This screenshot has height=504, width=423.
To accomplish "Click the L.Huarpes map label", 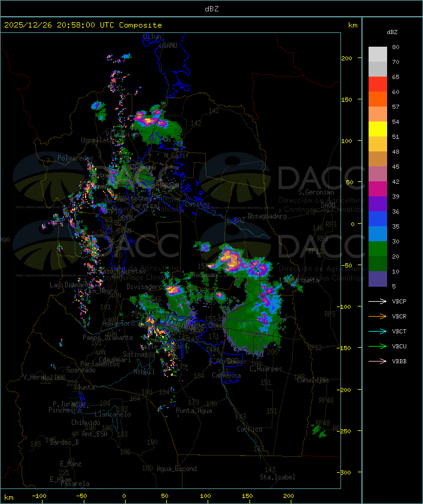I will 266,369.
